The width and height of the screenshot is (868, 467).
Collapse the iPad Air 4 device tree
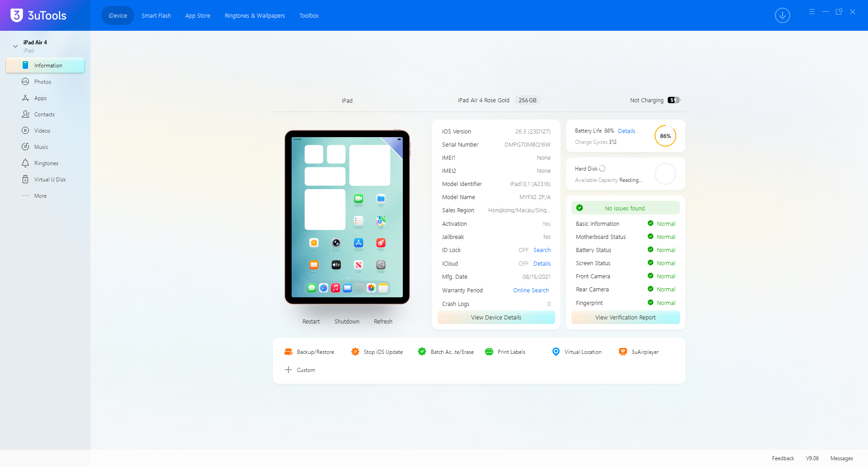(15, 46)
